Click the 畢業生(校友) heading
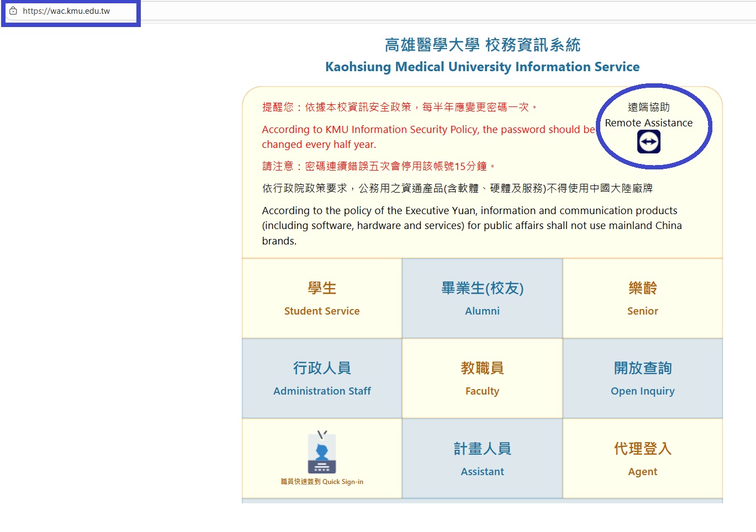756x532 pixels. click(482, 288)
